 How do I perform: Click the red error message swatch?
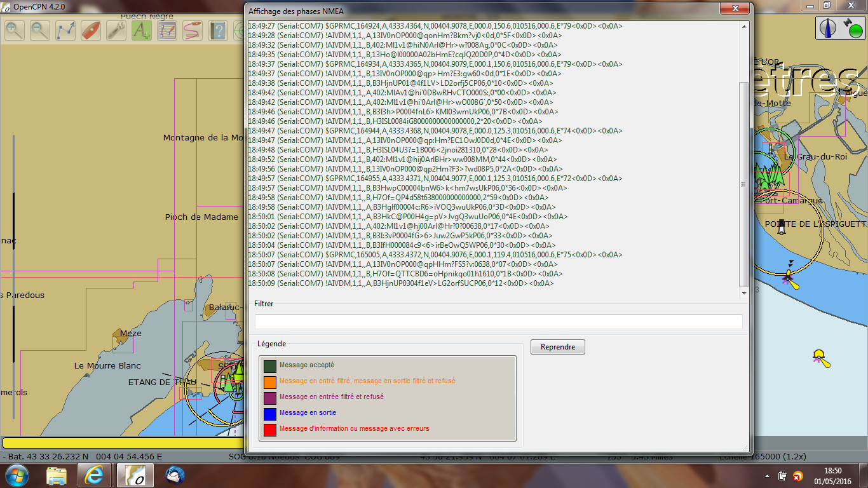coord(270,430)
